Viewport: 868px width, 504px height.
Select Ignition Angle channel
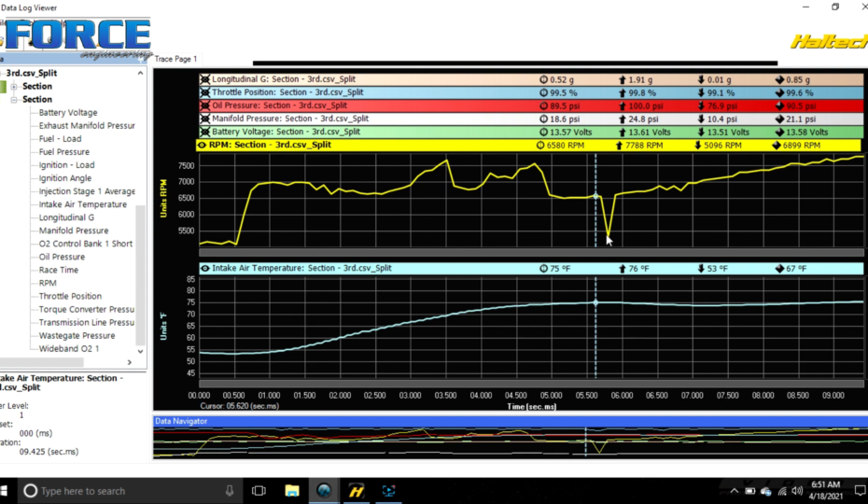[x=65, y=178]
